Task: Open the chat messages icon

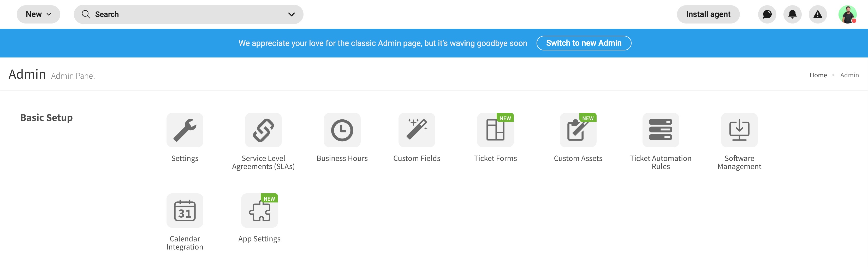Action: (767, 14)
